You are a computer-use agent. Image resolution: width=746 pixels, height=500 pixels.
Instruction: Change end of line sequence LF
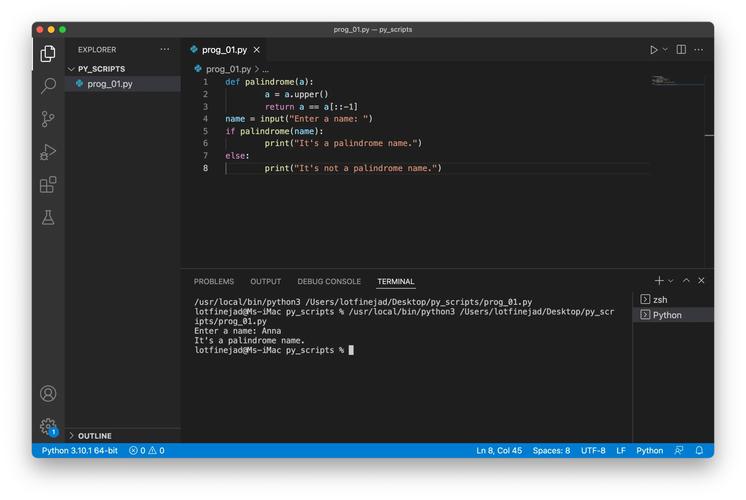coord(621,451)
